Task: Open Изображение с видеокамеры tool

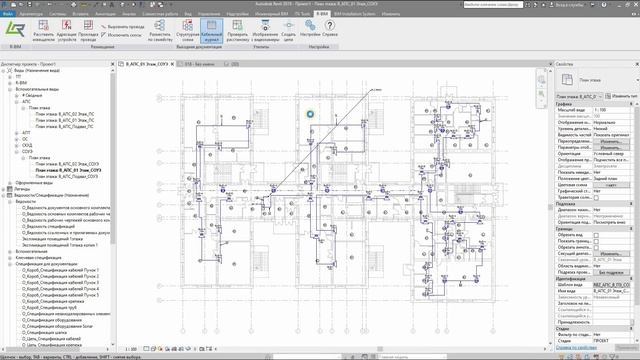Action: [265, 31]
